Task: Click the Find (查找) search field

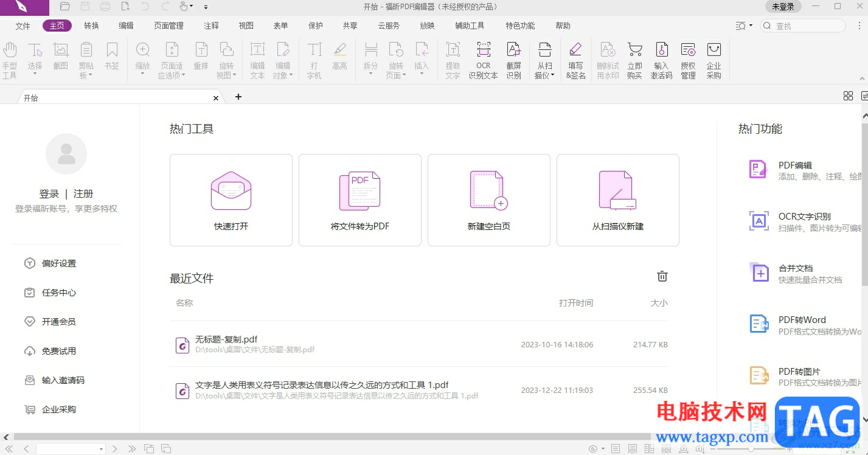Action: pyautogui.click(x=803, y=26)
